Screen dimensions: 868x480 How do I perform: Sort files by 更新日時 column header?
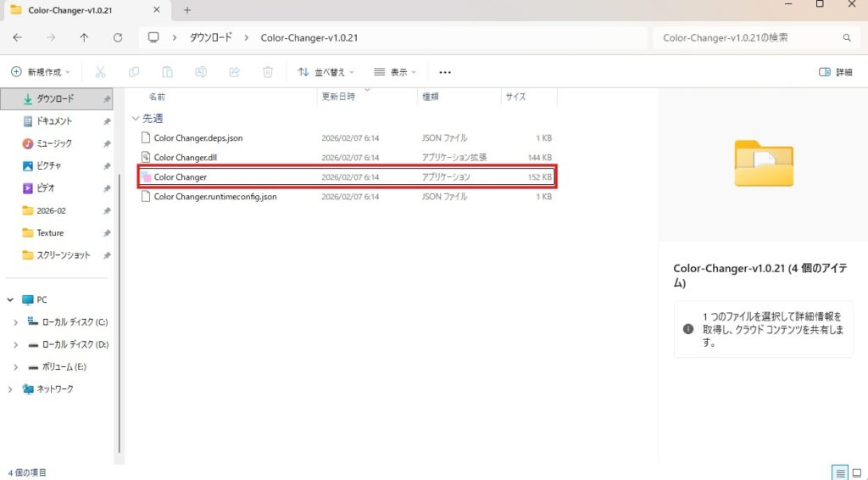339,98
